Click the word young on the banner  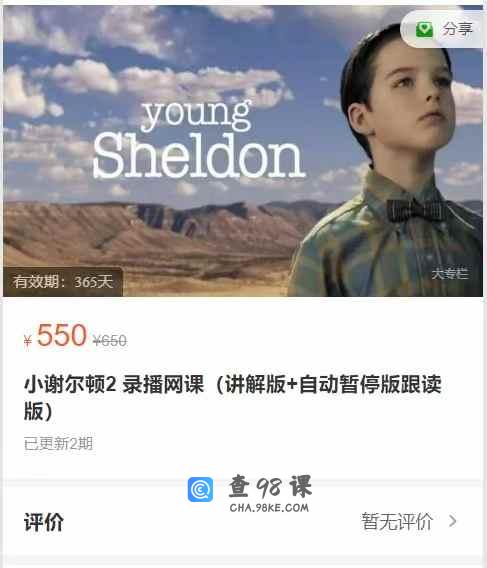coord(197,114)
